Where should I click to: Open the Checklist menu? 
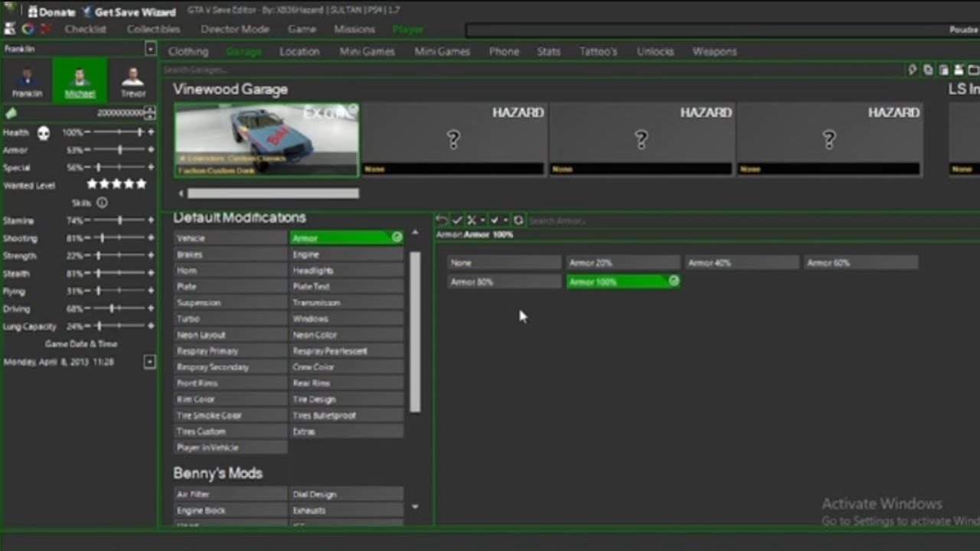[x=86, y=29]
